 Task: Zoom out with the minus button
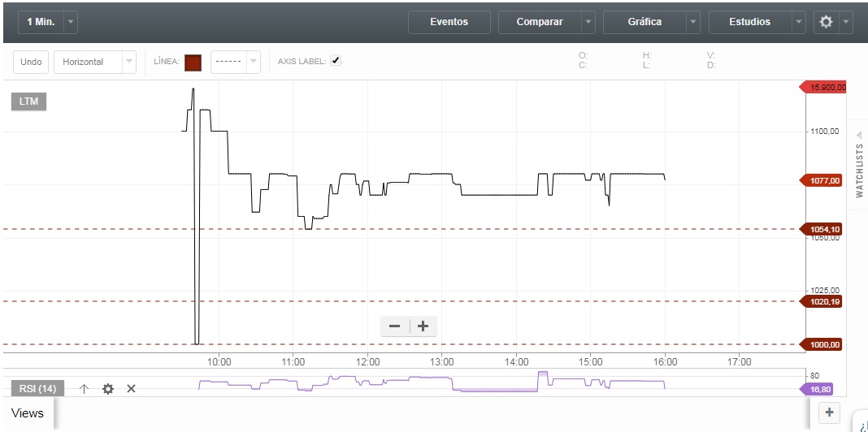coord(395,326)
